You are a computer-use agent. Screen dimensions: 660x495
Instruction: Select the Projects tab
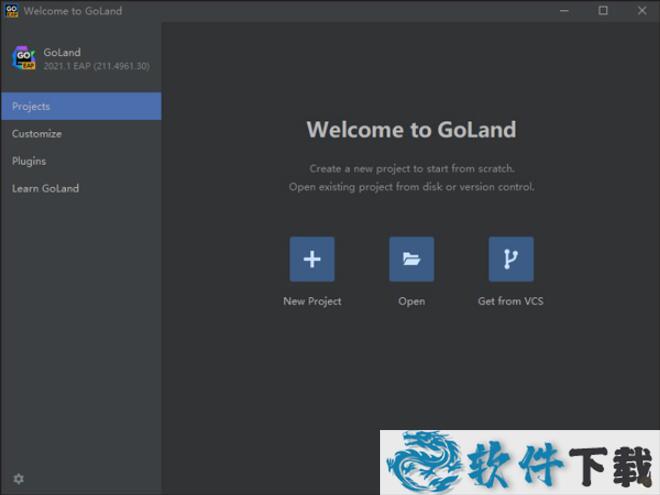coord(80,106)
